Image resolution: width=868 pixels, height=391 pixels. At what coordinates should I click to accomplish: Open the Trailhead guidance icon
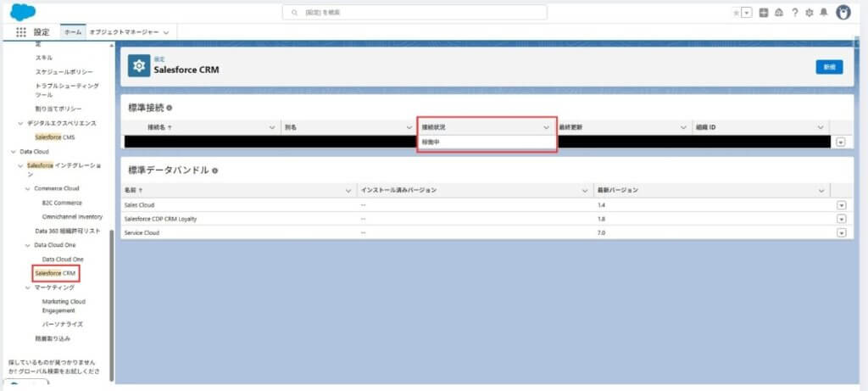[x=779, y=13]
